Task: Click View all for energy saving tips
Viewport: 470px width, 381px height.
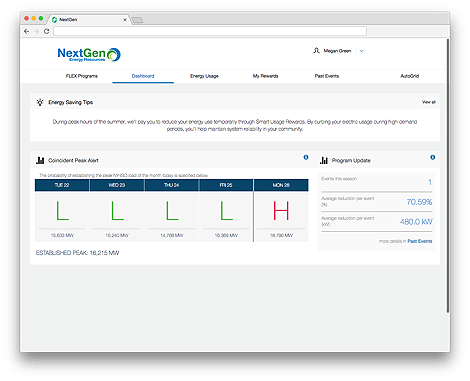Action: [x=429, y=102]
